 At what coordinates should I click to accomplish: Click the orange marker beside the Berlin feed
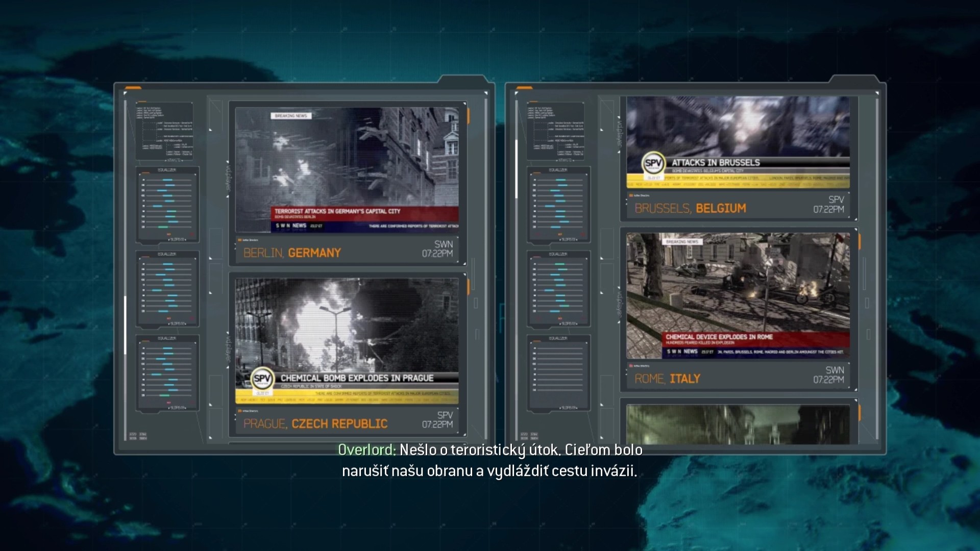tap(468, 116)
